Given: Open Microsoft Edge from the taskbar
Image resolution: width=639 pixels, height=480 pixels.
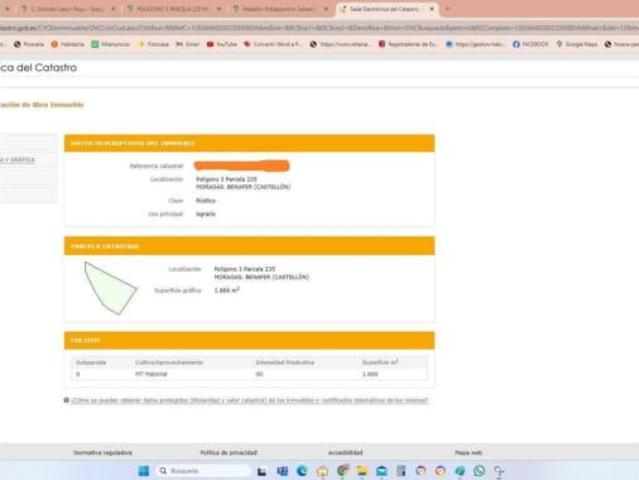Looking at the screenshot, I should [x=302, y=471].
